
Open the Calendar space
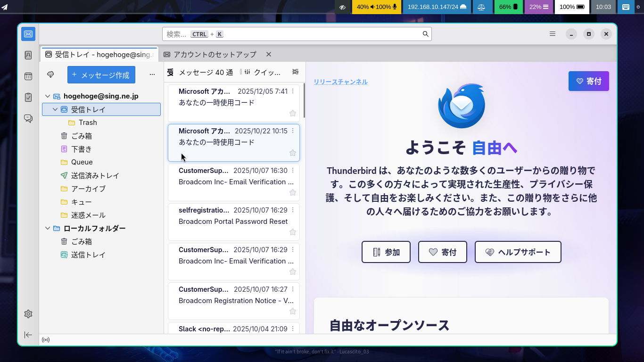28,76
